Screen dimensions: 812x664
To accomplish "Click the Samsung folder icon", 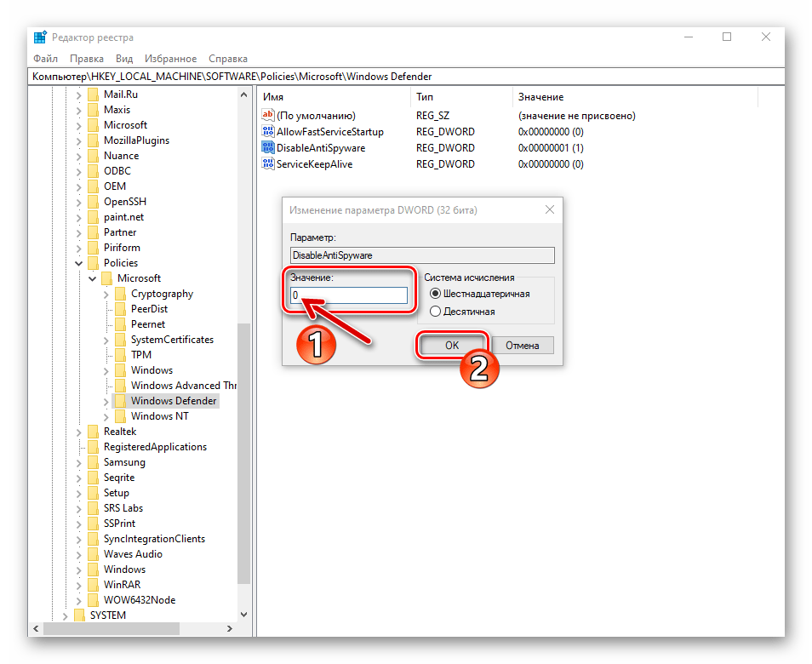I will pyautogui.click(x=94, y=462).
